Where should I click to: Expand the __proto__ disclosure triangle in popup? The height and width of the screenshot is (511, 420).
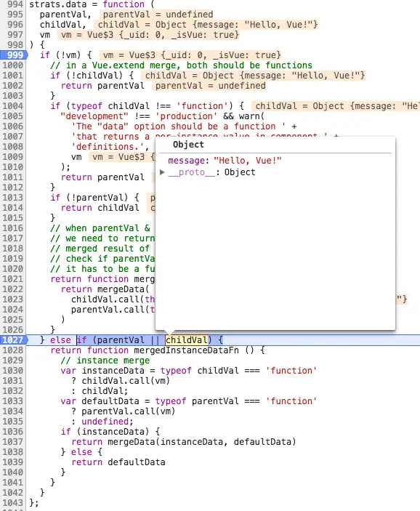tap(162, 172)
